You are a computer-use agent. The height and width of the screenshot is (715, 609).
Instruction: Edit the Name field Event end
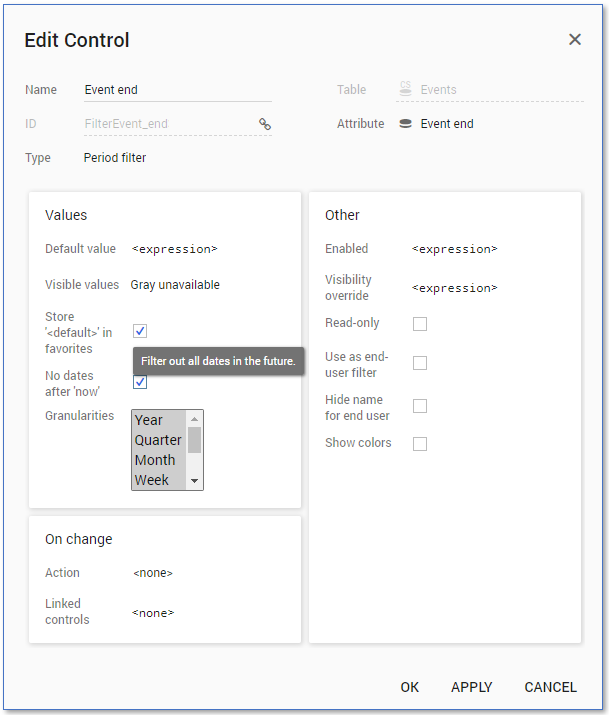pyautogui.click(x=178, y=90)
